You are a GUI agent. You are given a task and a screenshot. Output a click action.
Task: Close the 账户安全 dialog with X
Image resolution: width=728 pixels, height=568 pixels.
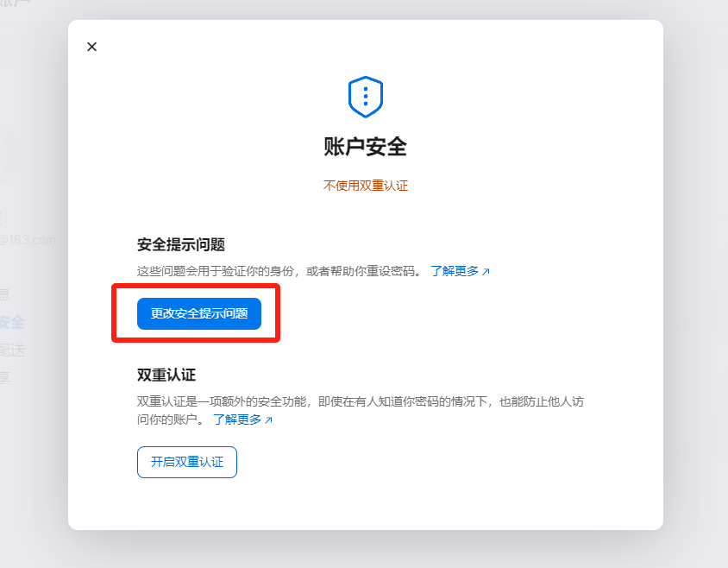point(92,47)
